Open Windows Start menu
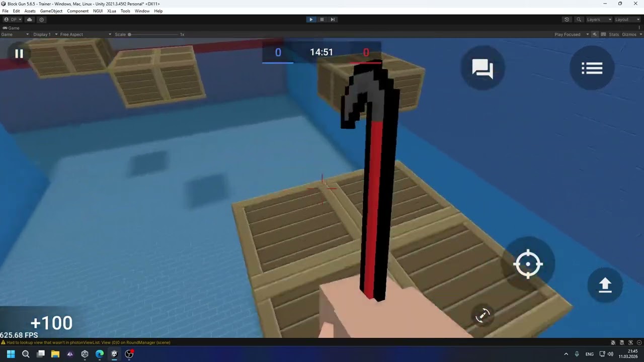644x362 pixels. click(x=11, y=354)
